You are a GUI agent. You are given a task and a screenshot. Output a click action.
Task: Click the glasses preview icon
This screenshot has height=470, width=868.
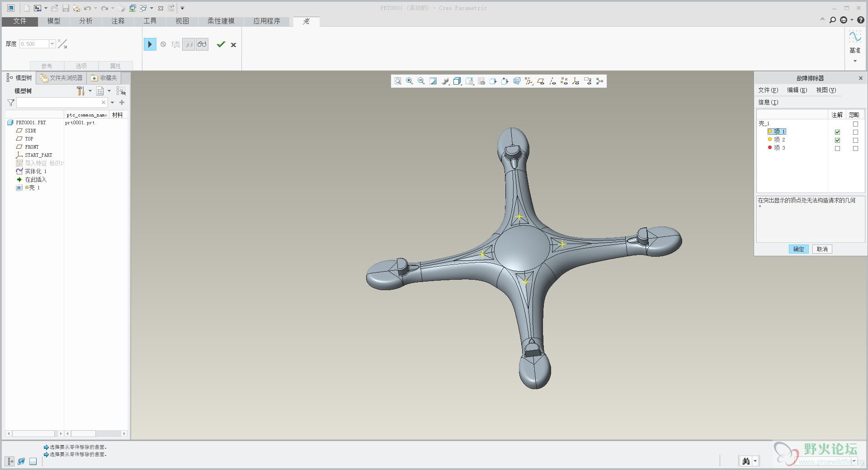point(202,44)
